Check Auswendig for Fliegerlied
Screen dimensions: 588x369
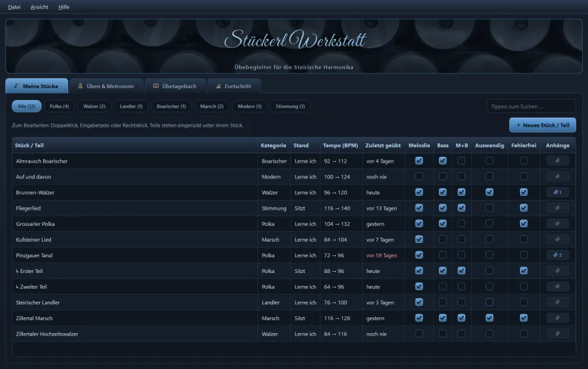489,208
